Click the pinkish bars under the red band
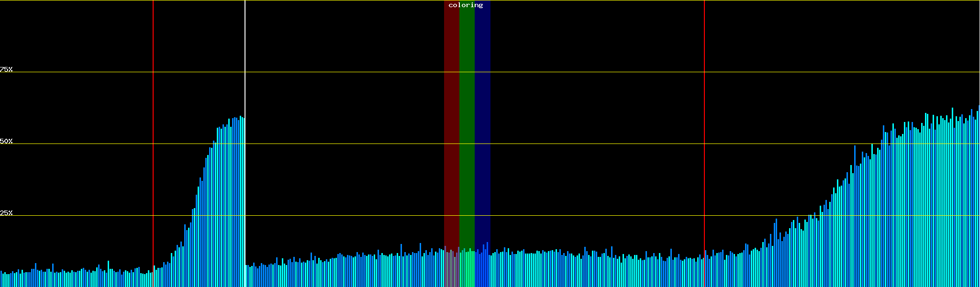 (x=451, y=268)
